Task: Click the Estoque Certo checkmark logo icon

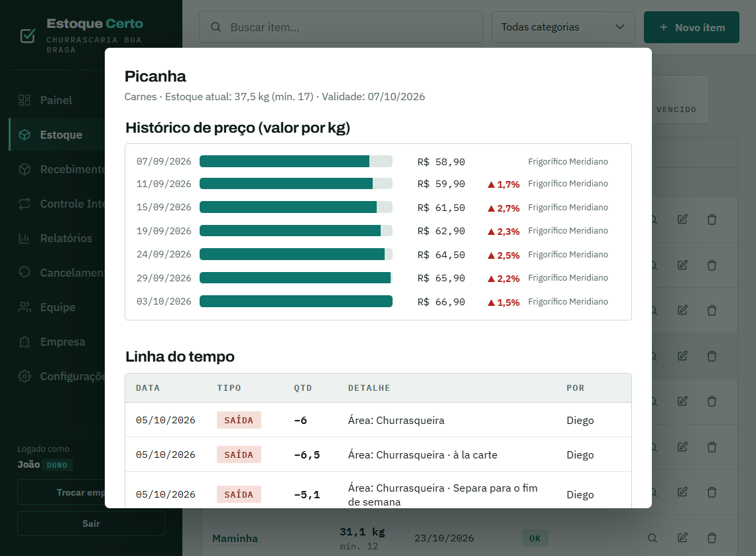Action: point(27,36)
